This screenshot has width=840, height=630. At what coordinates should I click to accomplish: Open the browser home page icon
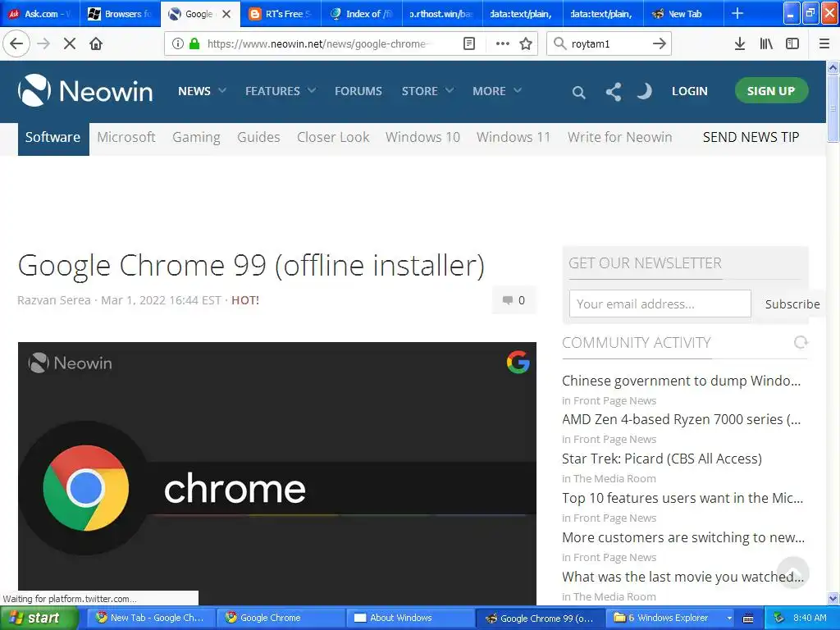(x=96, y=43)
